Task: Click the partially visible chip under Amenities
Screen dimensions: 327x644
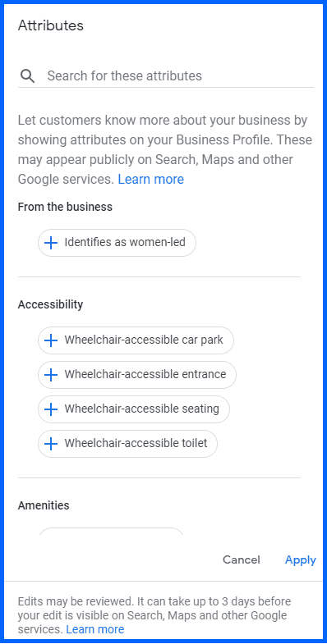Action: [111, 531]
